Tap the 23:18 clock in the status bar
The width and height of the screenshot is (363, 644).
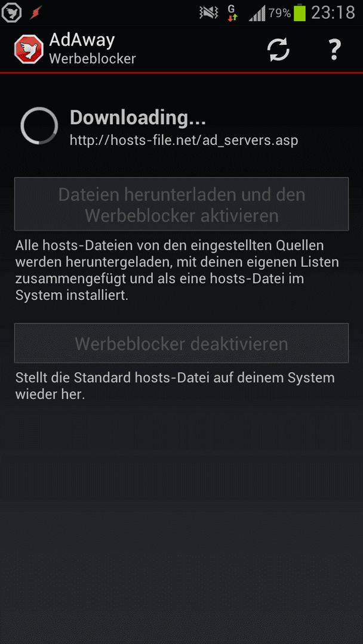coord(333,13)
